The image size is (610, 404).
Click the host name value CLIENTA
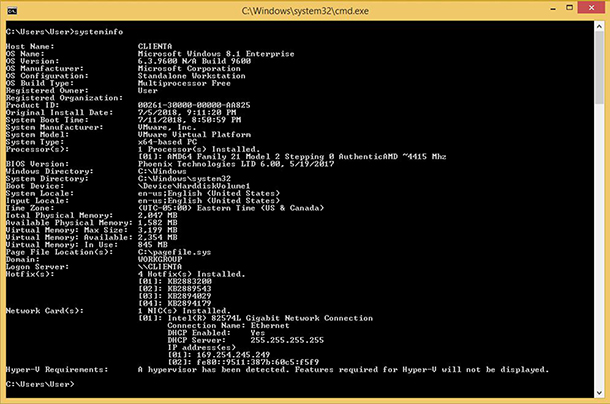pos(155,46)
